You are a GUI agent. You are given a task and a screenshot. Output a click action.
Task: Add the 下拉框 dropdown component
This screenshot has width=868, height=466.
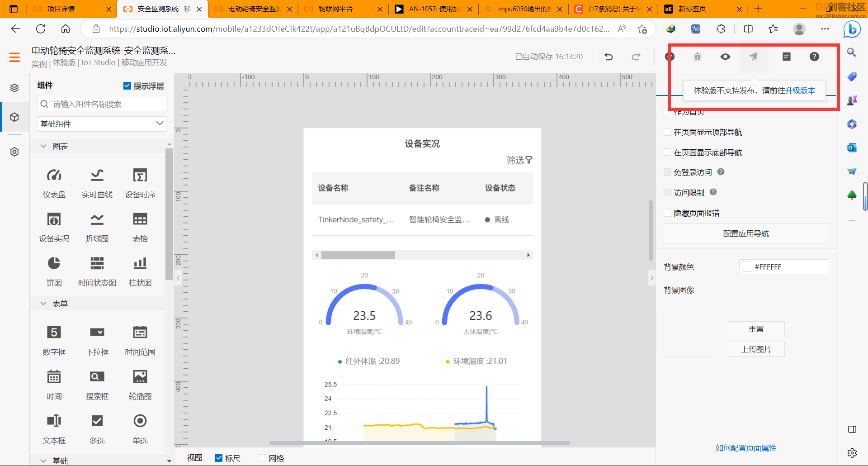click(97, 341)
